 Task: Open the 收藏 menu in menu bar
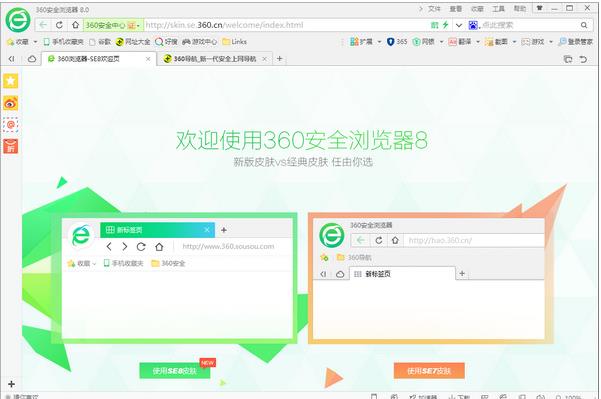(477, 9)
